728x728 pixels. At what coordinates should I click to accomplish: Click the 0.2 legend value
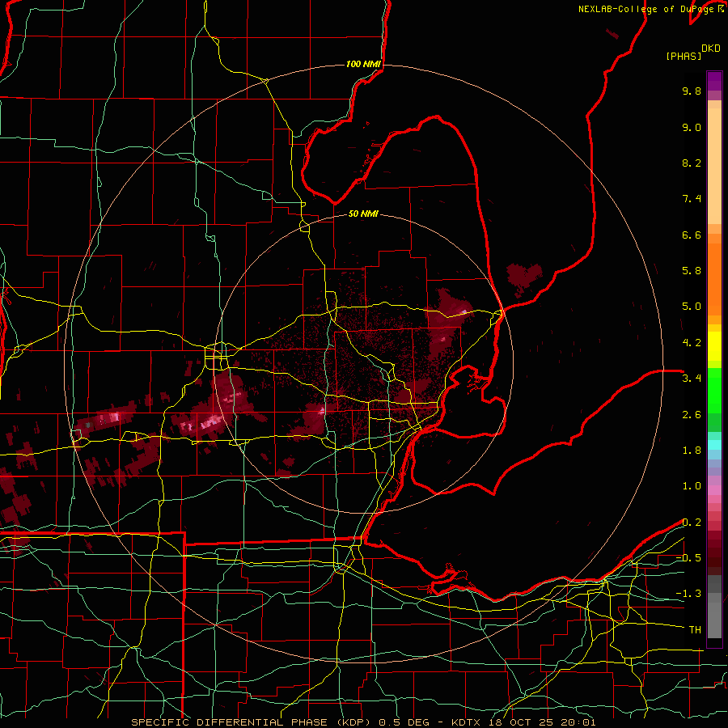coord(692,523)
